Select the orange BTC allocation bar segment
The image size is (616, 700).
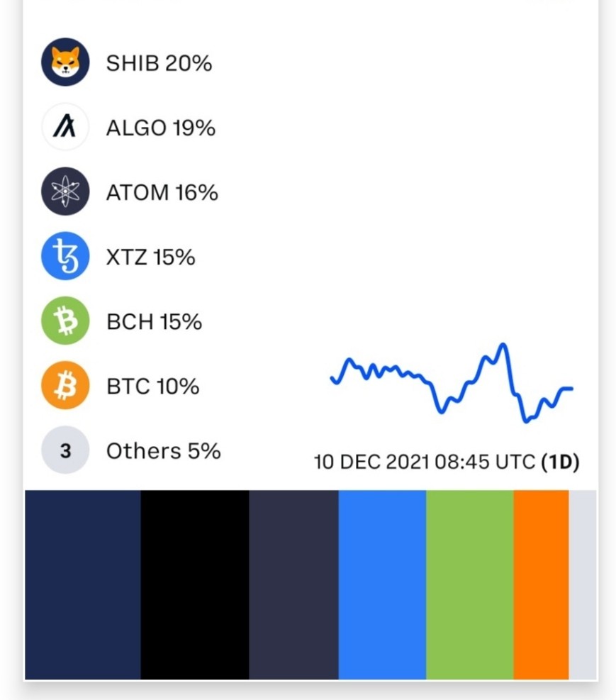542,585
